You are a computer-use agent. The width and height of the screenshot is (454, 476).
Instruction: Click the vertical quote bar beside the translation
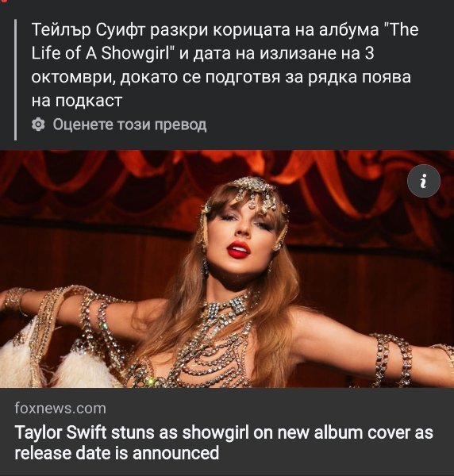point(16,80)
